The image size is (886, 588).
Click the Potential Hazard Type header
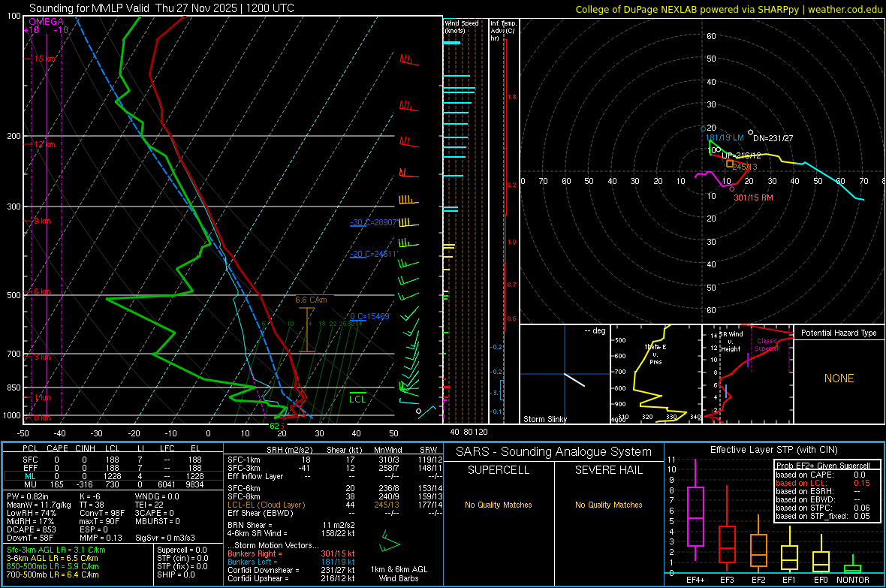coord(839,333)
